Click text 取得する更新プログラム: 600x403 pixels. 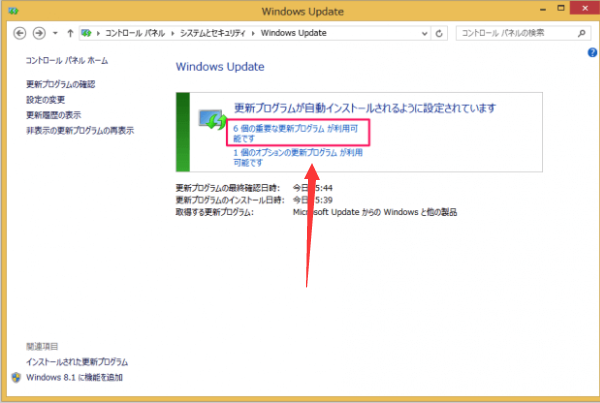tap(214, 212)
